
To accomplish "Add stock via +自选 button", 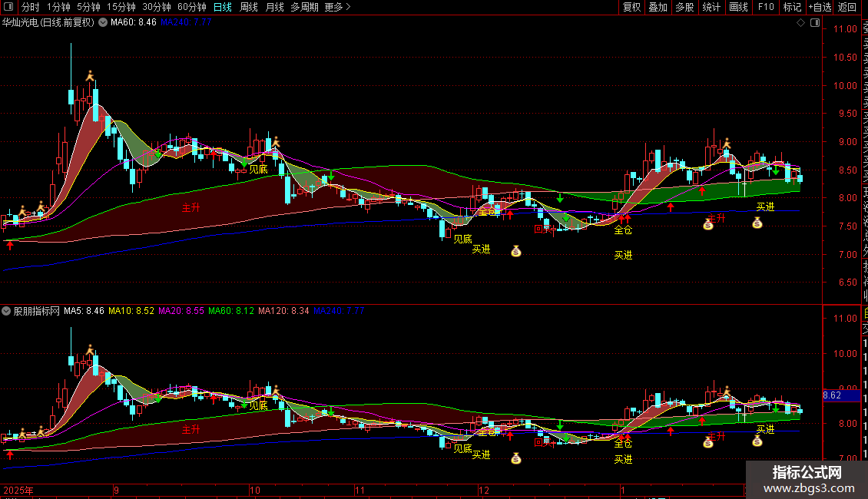I will click(x=820, y=7).
